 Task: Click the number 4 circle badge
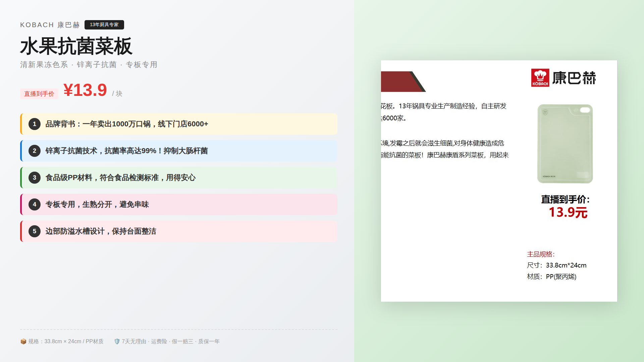(x=35, y=204)
